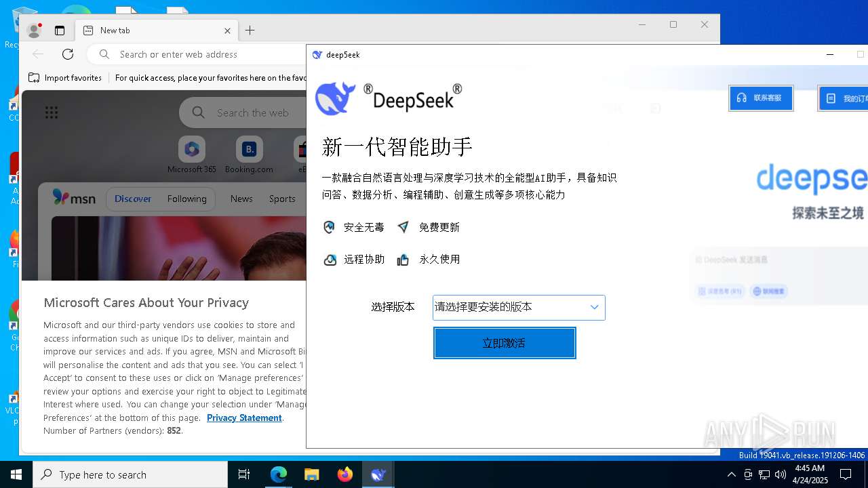Select the Sports tab on MSN
The image size is (868, 488).
point(282,199)
